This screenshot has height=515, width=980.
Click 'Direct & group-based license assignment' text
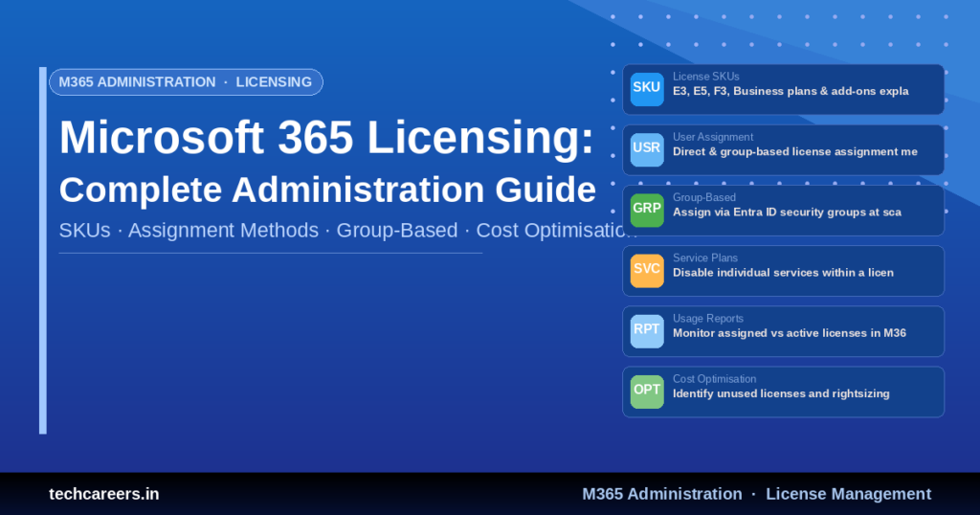(795, 152)
